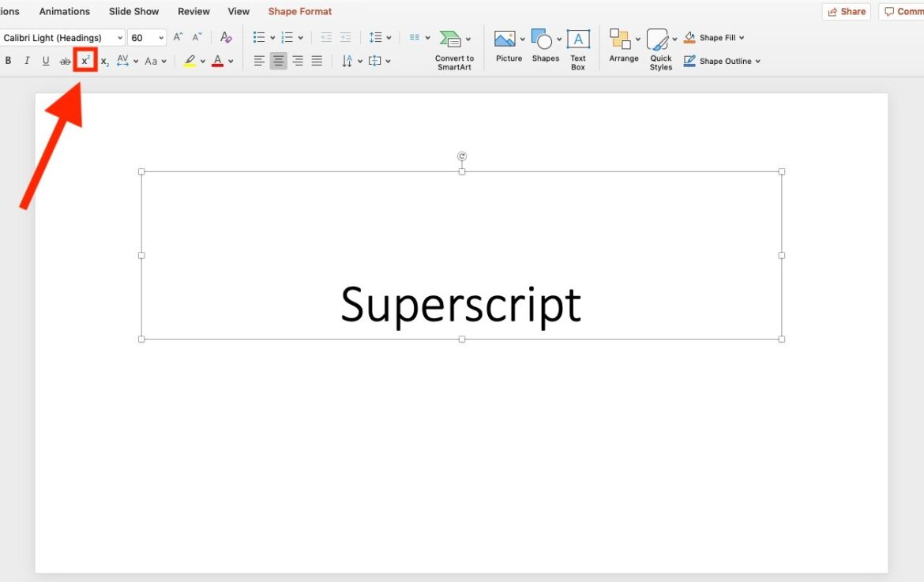This screenshot has width=924, height=582.
Task: Click the Superscript button
Action: coord(85,61)
